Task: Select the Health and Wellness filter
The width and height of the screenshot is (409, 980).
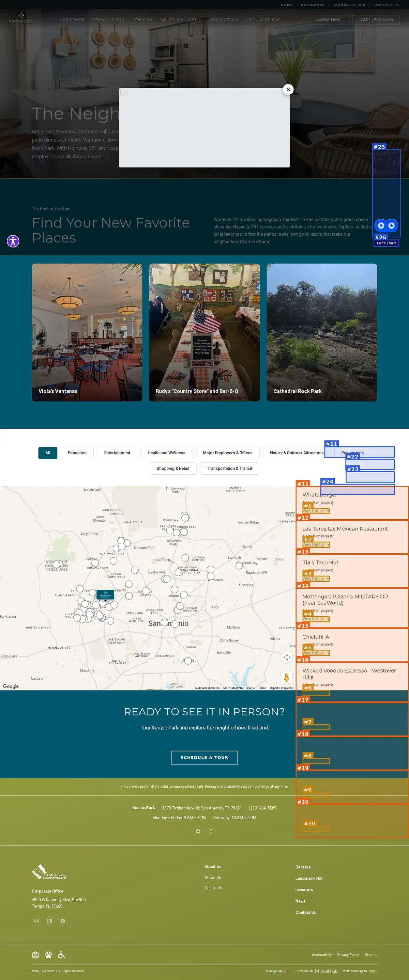Action: point(166,453)
